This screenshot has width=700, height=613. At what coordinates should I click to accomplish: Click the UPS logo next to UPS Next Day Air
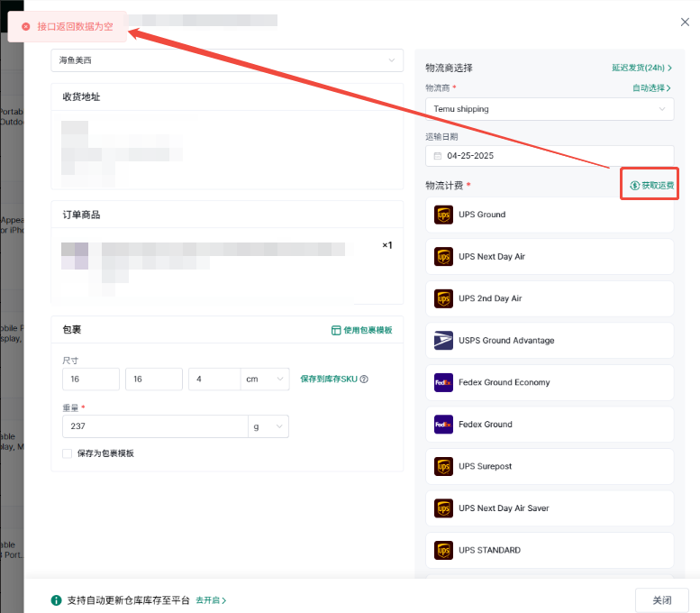coord(443,257)
